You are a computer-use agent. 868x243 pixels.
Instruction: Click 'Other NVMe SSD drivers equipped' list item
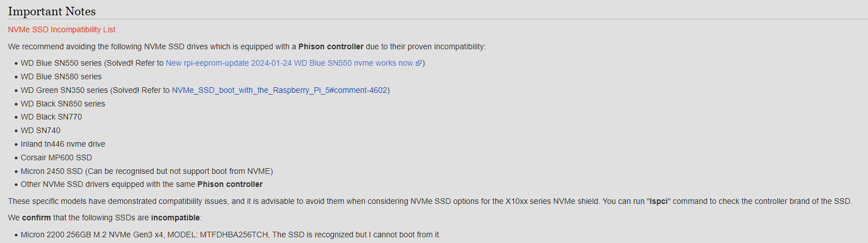(142, 184)
